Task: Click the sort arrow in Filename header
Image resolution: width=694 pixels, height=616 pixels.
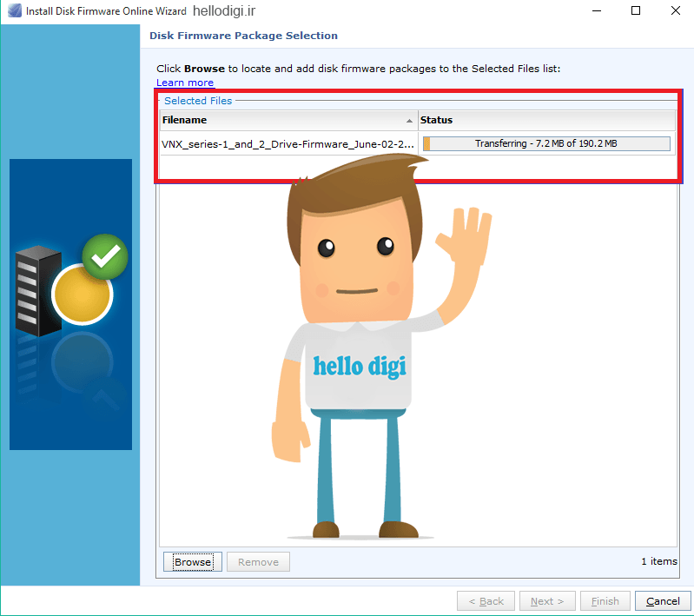Action: click(x=409, y=121)
